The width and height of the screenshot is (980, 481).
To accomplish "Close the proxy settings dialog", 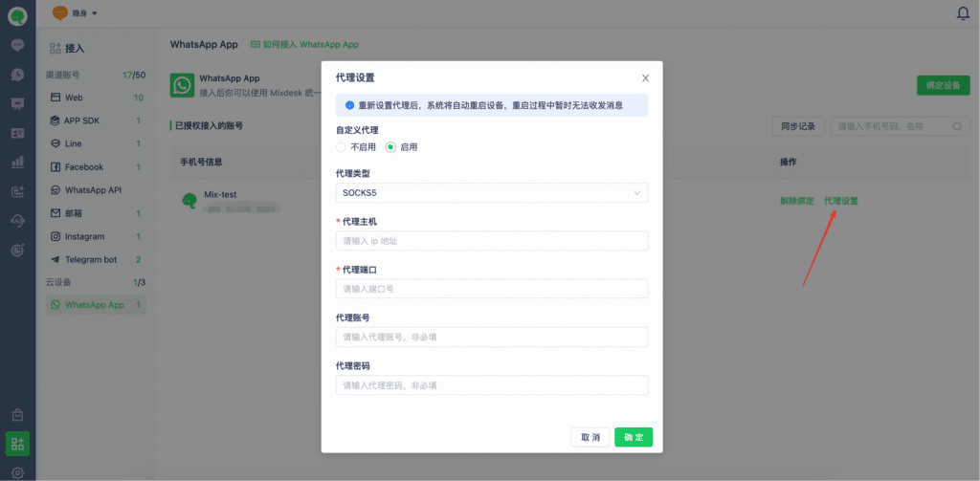I will (x=645, y=78).
